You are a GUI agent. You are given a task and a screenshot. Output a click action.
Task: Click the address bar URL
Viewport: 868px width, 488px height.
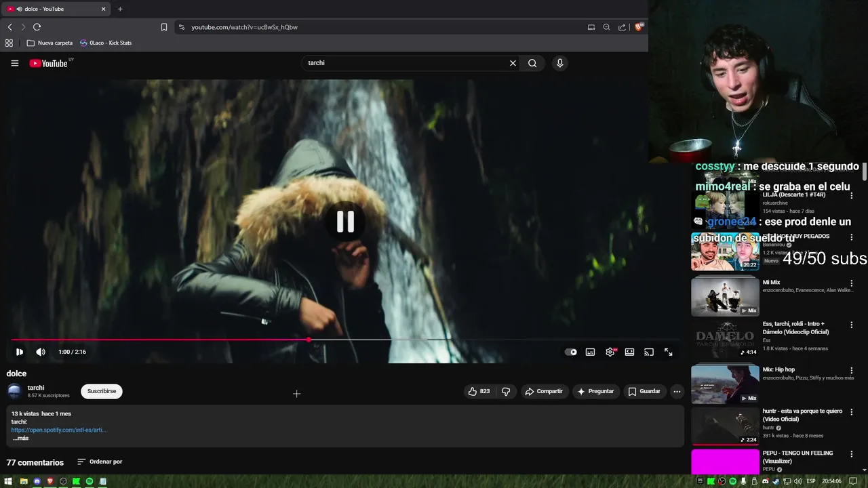click(x=244, y=27)
